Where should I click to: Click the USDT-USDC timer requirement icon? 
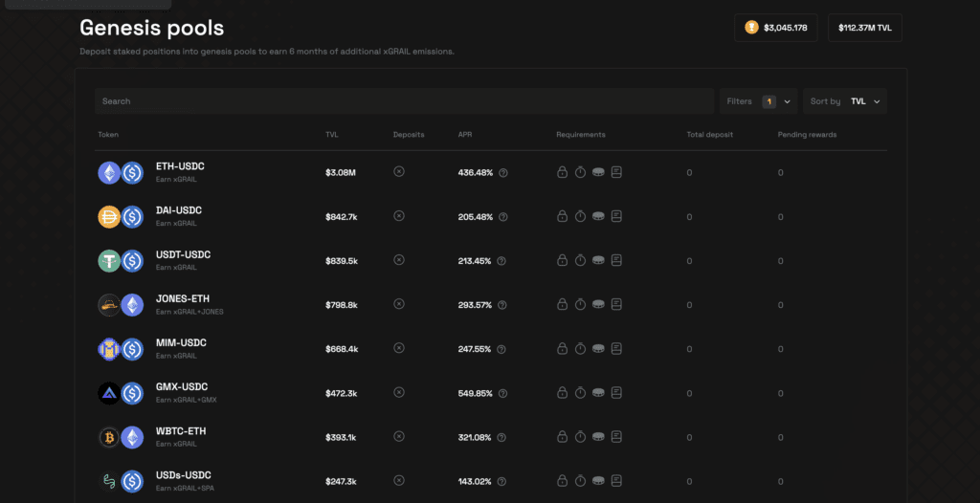click(580, 260)
